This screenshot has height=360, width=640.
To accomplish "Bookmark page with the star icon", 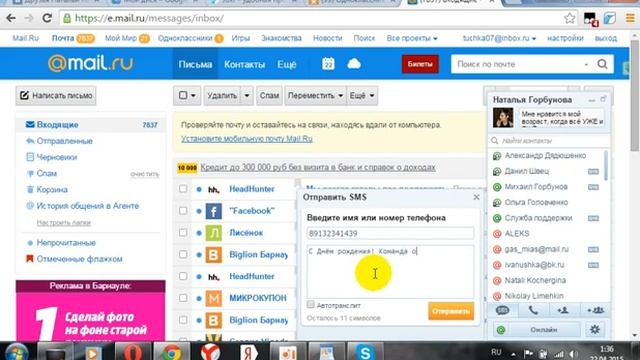I will [569, 18].
